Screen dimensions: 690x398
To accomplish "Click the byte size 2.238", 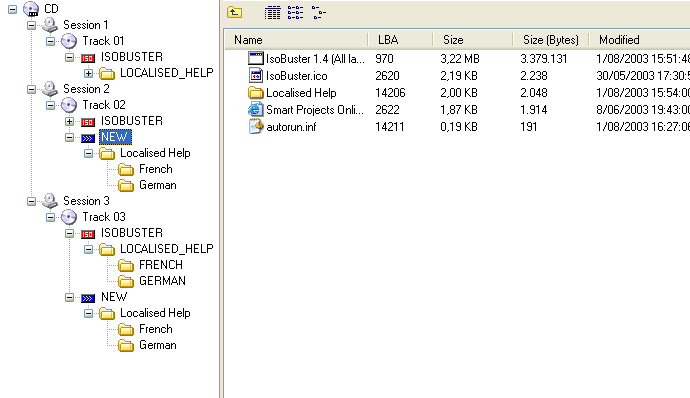I will tap(534, 76).
